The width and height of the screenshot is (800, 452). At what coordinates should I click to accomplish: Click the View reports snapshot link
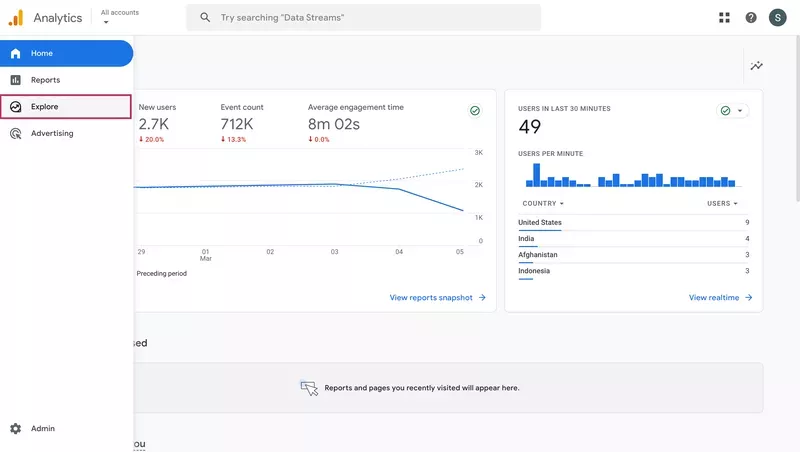[x=437, y=297]
